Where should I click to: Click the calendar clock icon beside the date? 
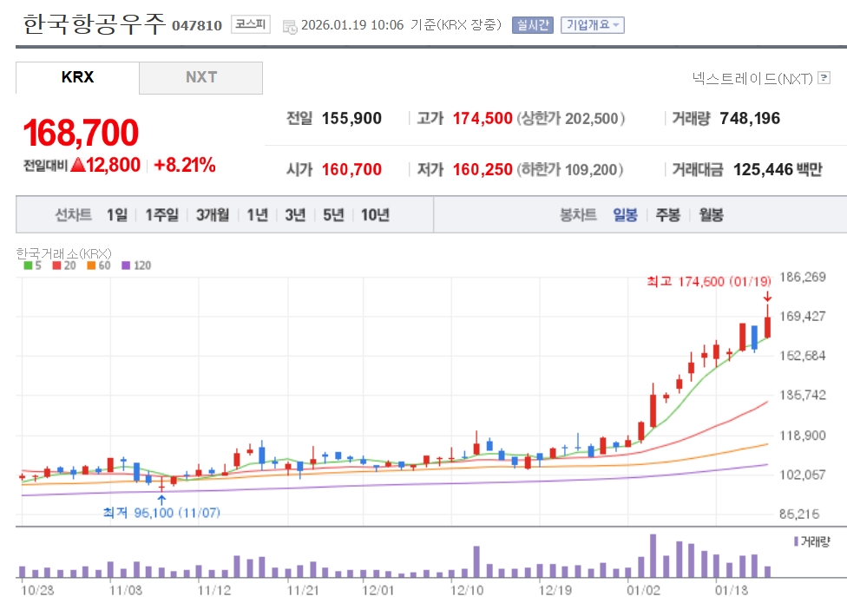pyautogui.click(x=290, y=26)
